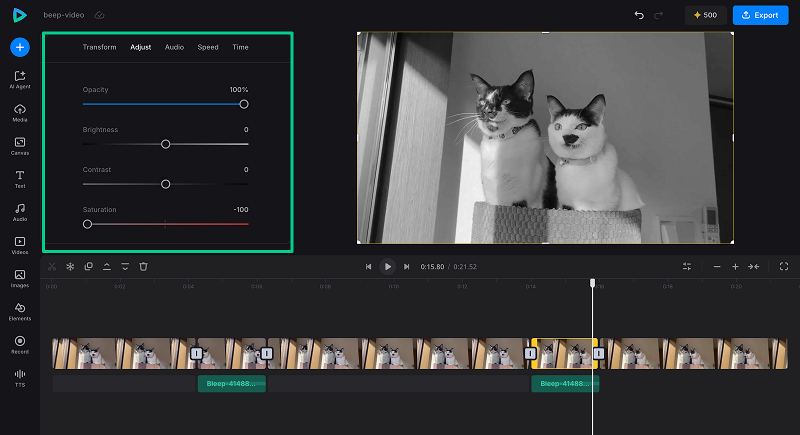Select the first video clip on timeline
Screen dimensions: 800x435
click(123, 353)
